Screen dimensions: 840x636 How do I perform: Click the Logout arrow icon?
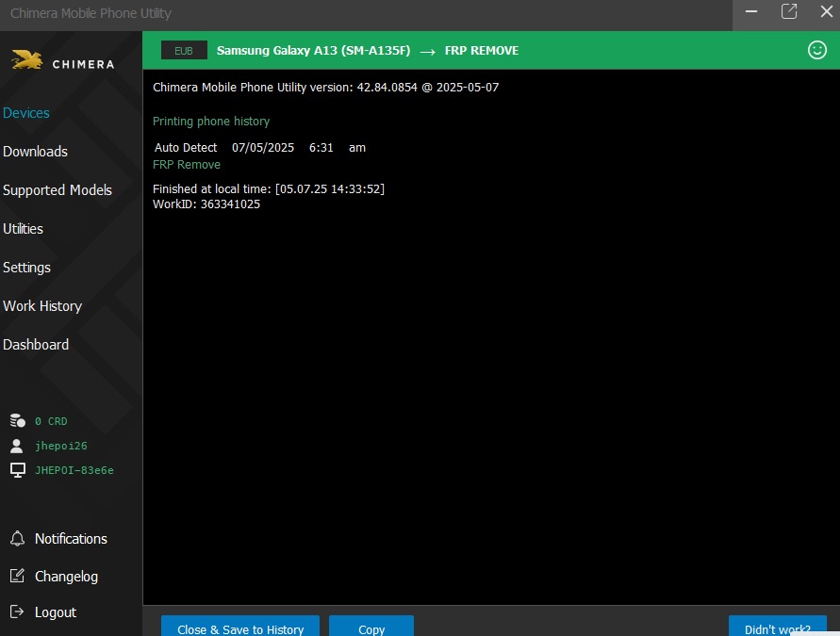coord(17,612)
